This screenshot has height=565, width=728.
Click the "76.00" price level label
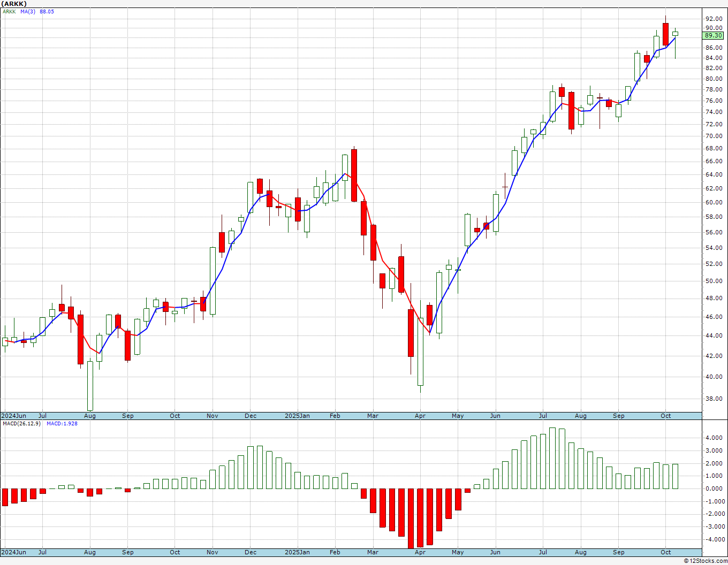coord(714,101)
